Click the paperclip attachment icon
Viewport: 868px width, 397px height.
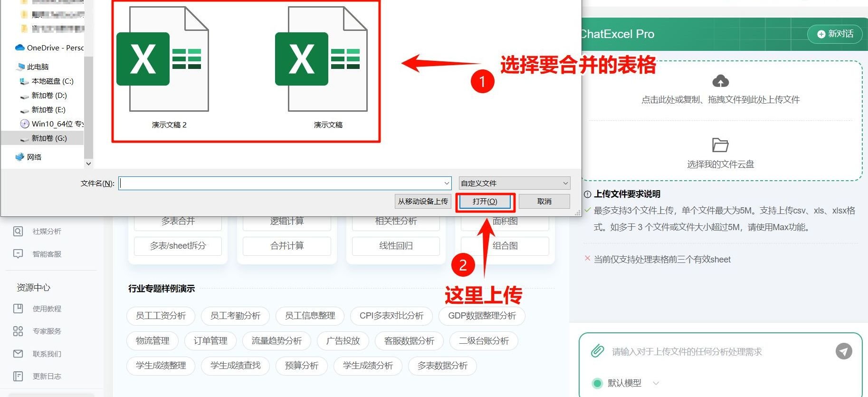click(597, 351)
